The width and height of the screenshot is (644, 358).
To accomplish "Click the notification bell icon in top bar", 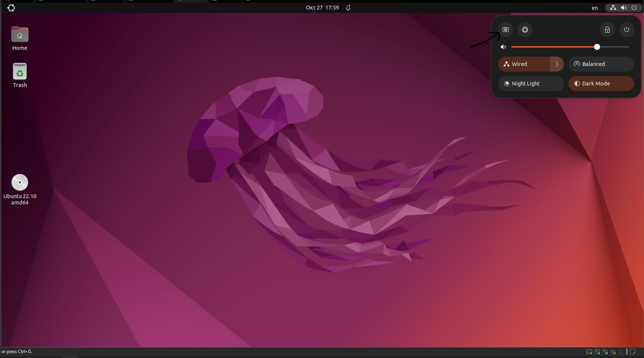I will point(348,8).
